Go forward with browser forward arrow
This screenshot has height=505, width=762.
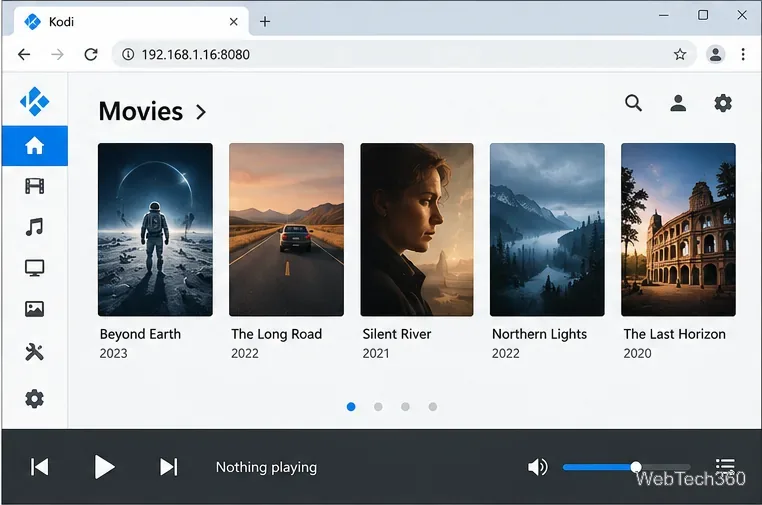click(57, 54)
